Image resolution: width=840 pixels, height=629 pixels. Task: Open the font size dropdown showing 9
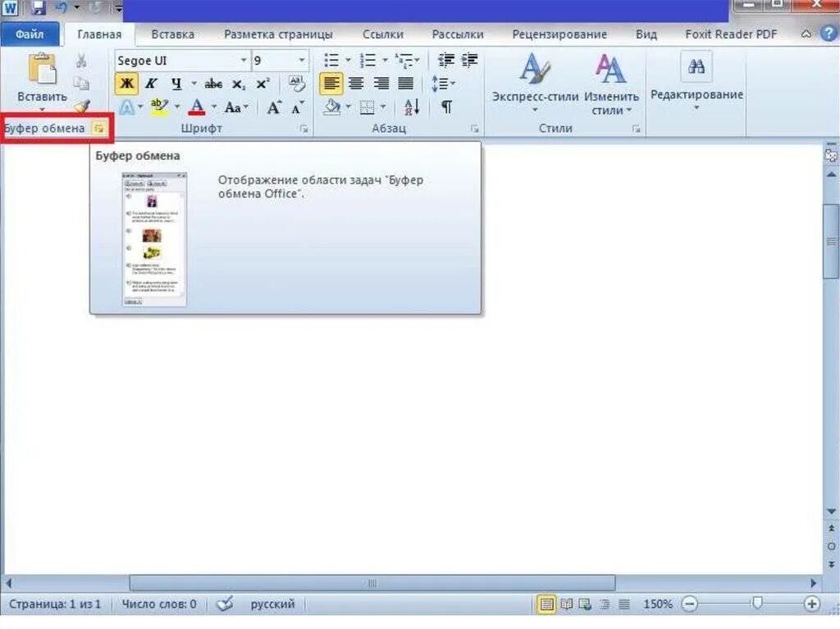tap(302, 61)
